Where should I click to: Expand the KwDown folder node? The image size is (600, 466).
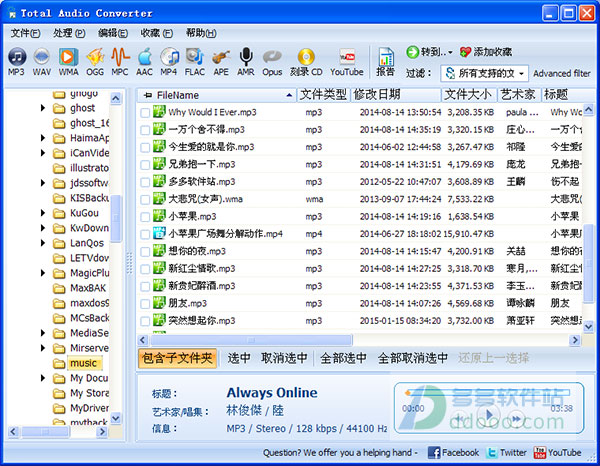43,228
